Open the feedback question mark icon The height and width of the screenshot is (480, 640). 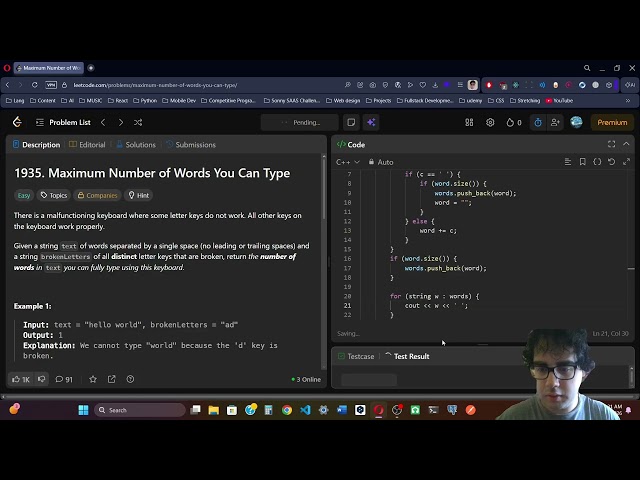point(130,380)
